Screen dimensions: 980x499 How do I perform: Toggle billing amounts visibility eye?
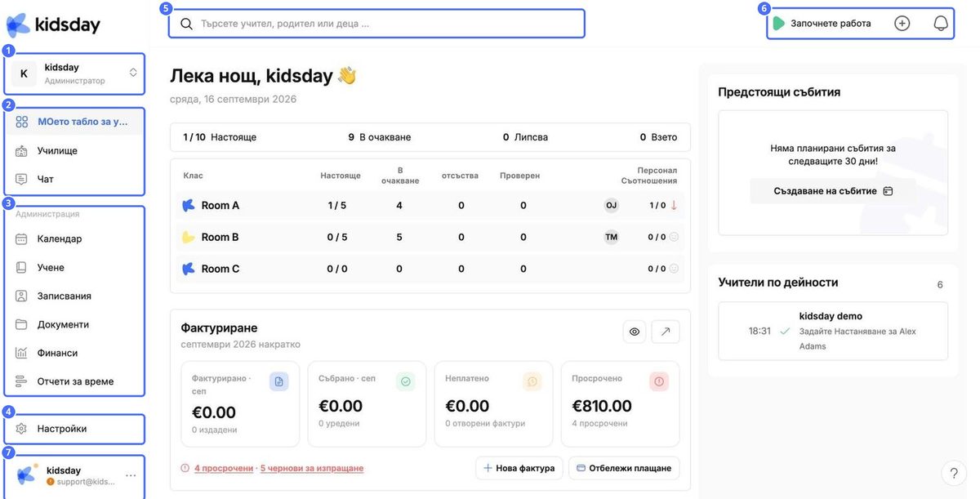[x=635, y=331]
